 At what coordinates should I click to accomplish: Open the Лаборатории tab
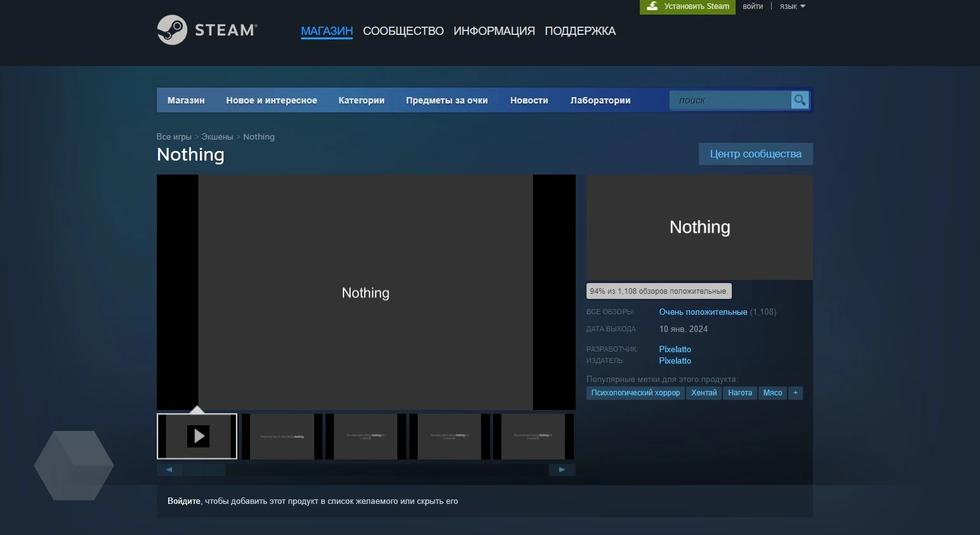[x=600, y=100]
